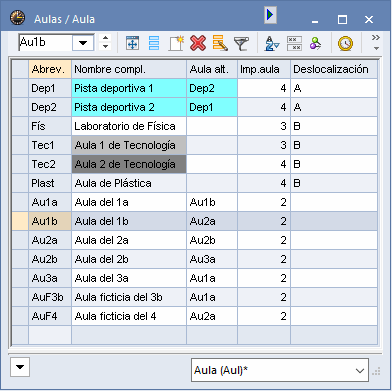Click Deslocalización cell A in Dep1 row
The width and height of the screenshot is (392, 391).
point(334,88)
